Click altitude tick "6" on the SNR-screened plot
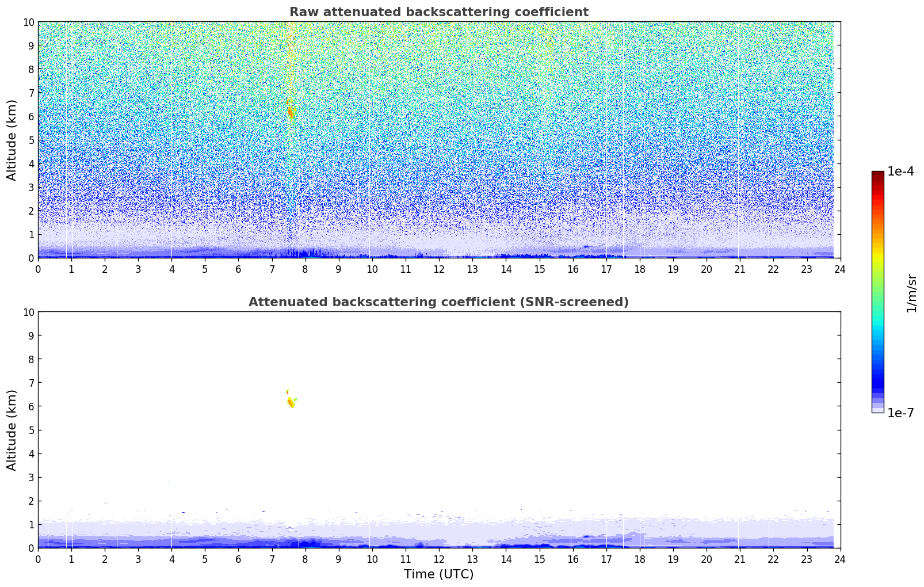This screenshot has width=924, height=587. click(31, 406)
